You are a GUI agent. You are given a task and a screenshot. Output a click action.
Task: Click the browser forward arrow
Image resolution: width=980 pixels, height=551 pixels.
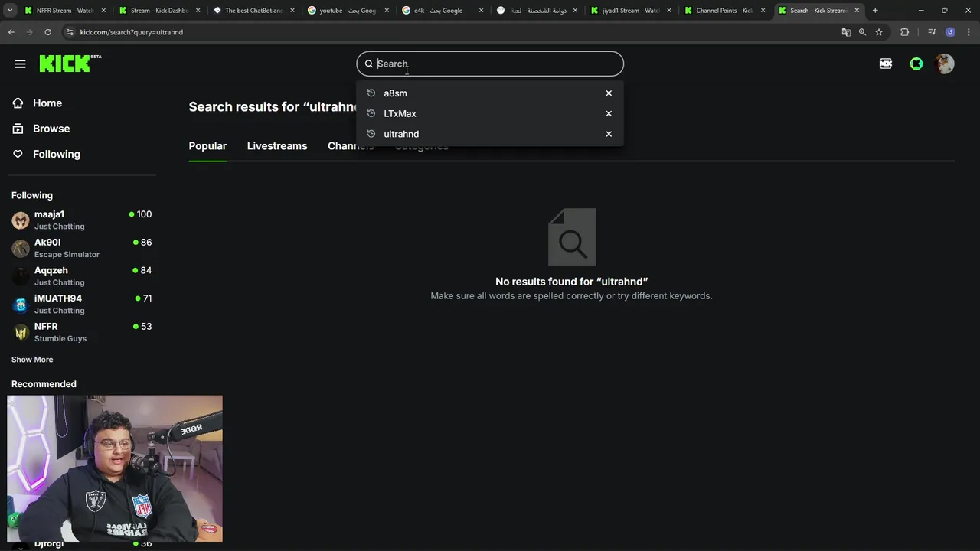point(29,32)
